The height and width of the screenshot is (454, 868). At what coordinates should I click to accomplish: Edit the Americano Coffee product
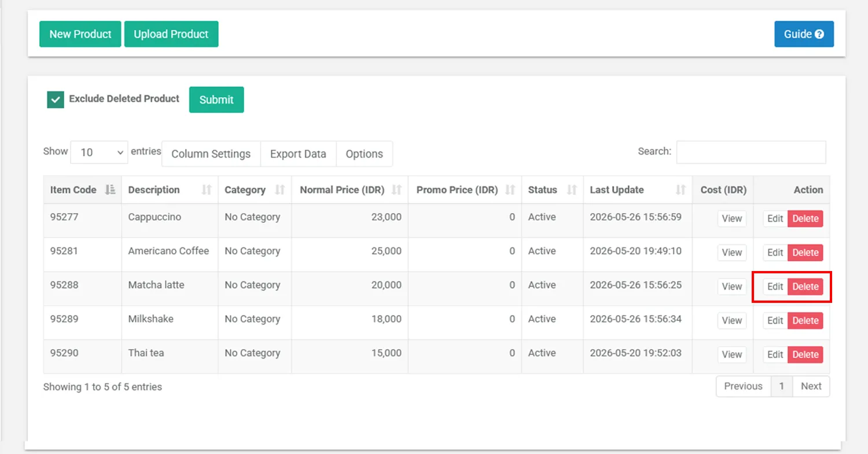775,252
